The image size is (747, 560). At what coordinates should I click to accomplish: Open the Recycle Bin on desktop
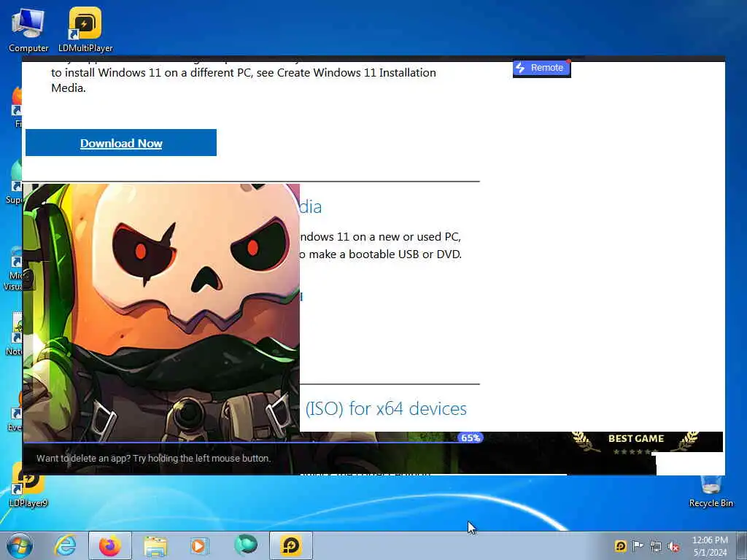pyautogui.click(x=711, y=491)
